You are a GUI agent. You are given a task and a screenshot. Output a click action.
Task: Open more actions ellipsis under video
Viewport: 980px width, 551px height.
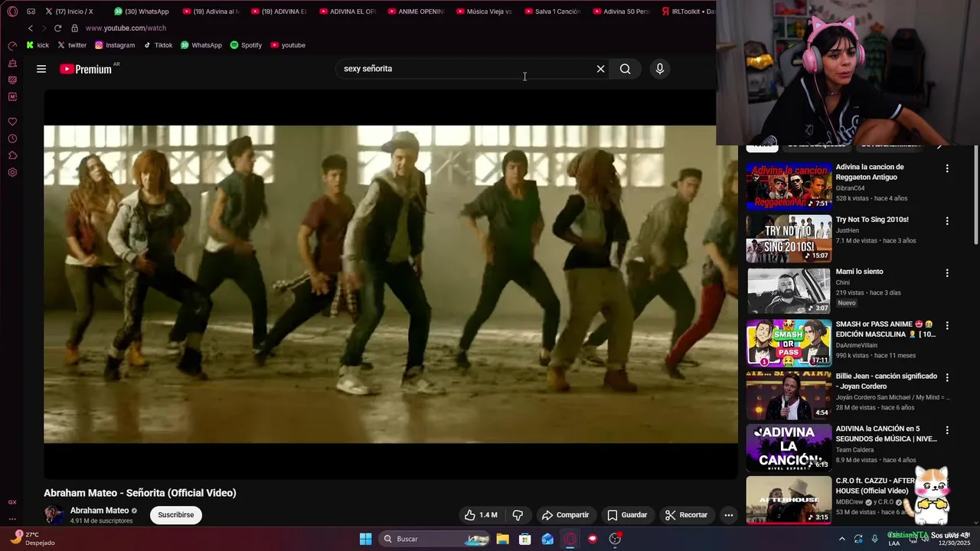(729, 515)
